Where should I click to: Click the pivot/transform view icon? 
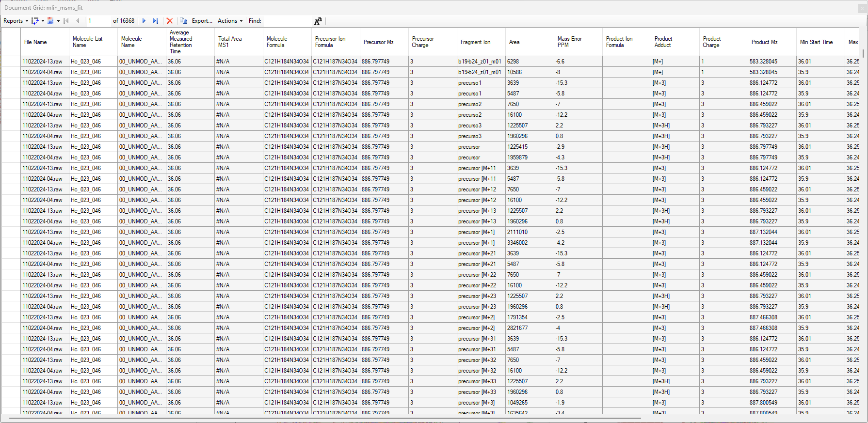point(35,21)
